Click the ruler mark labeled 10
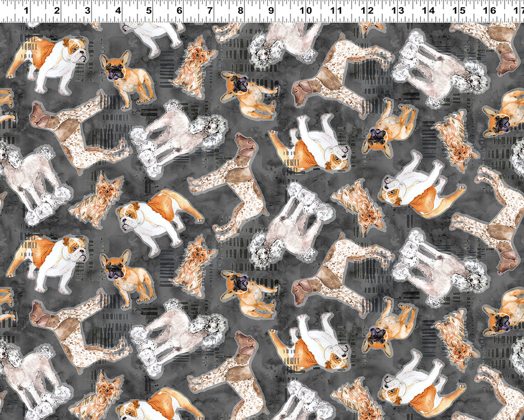This screenshot has width=524, height=420. click(x=305, y=10)
